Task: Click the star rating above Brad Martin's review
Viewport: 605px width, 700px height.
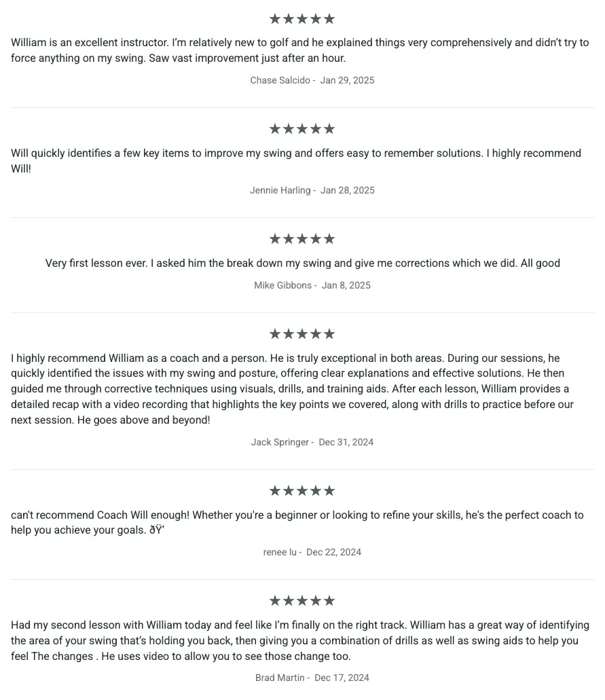Action: 302,601
